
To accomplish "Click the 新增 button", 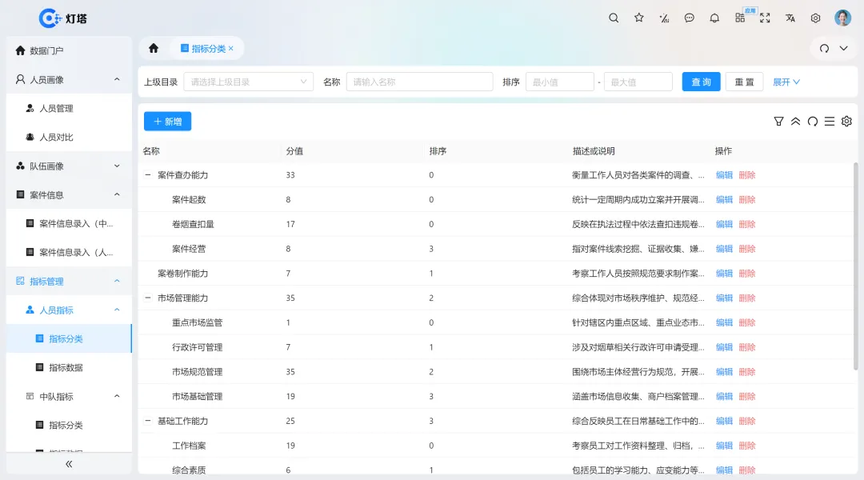I will click(167, 121).
